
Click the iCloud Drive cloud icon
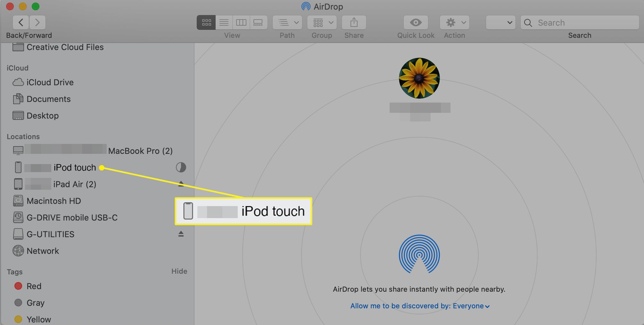coord(18,82)
